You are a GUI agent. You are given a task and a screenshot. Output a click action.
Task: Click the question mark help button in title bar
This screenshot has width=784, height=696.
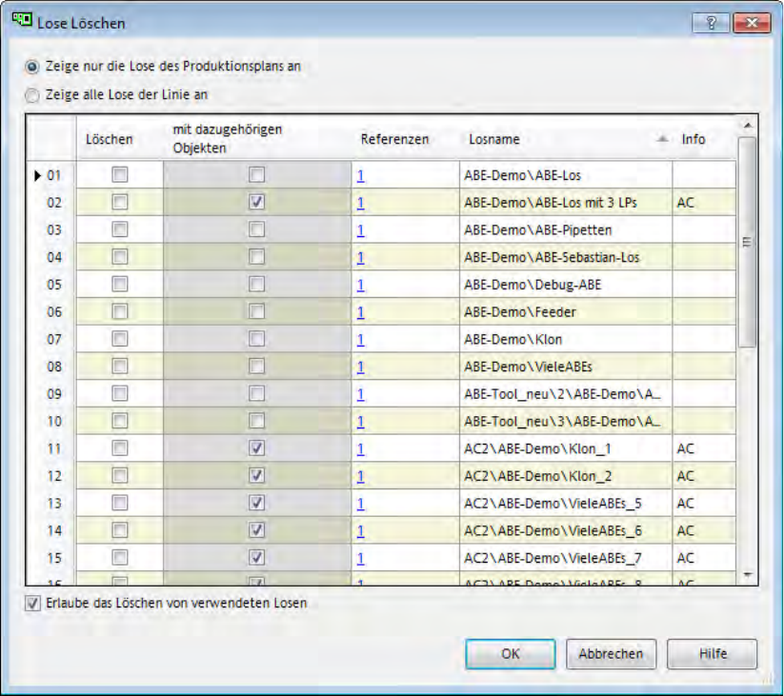click(x=711, y=23)
